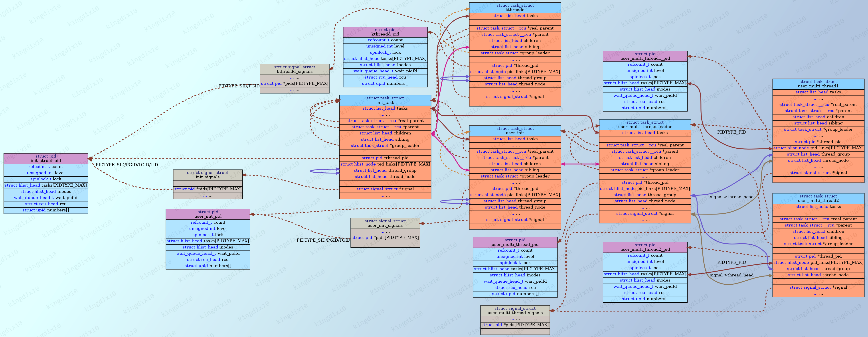Click the init_task struct header
868x337 pixels.
click(x=385, y=101)
